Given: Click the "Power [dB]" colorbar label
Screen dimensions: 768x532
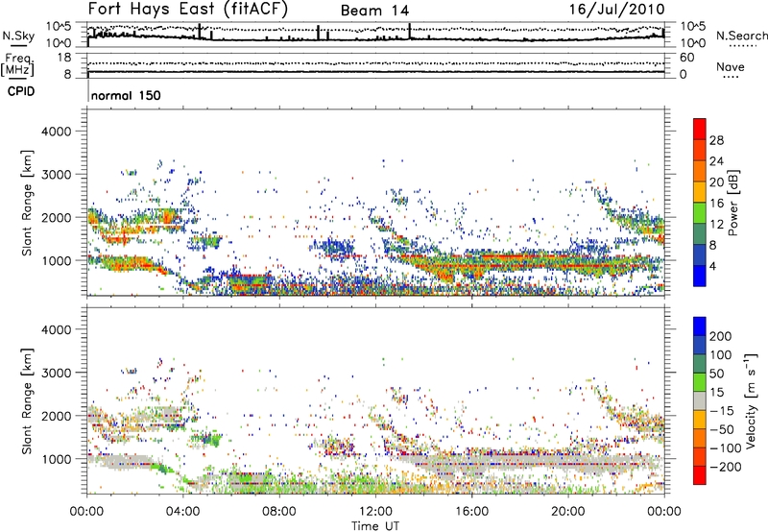Looking at the screenshot, I should 733,203.
